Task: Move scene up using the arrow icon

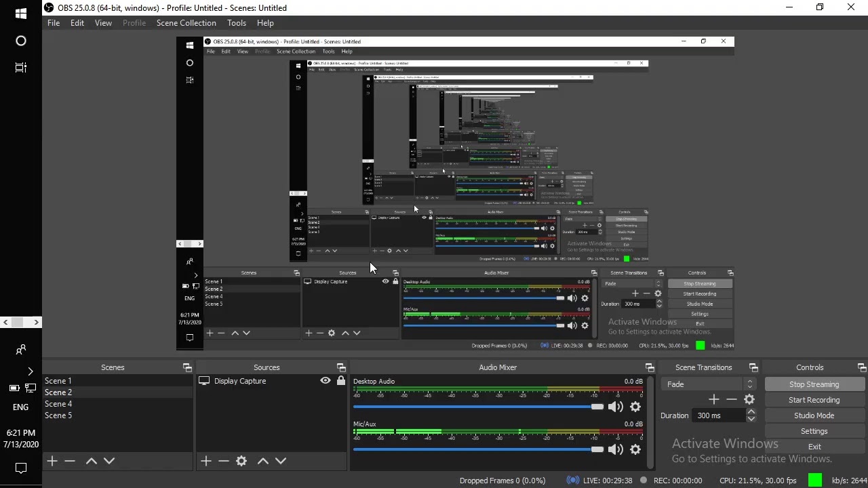Action: pos(92,461)
